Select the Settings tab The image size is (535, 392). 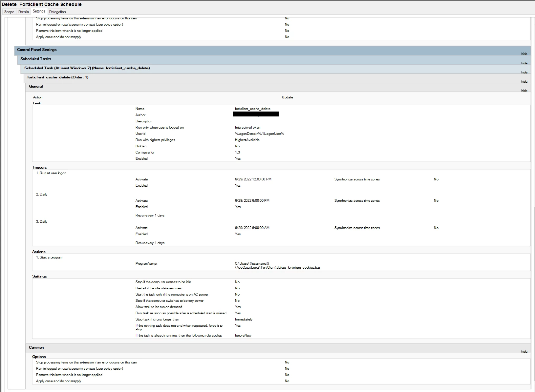(39, 11)
